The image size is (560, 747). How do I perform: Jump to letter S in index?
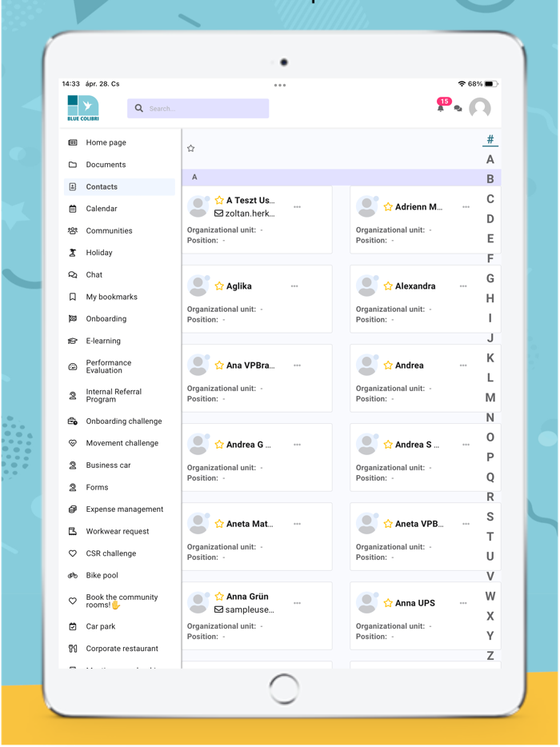490,517
